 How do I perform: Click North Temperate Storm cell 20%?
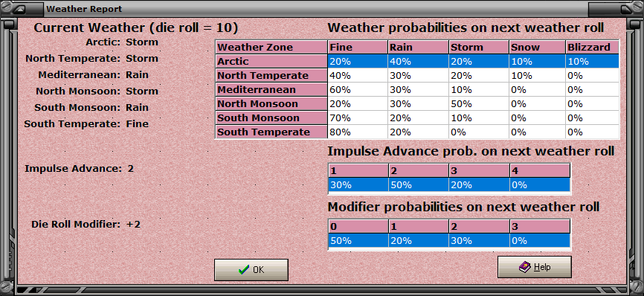tap(479, 76)
